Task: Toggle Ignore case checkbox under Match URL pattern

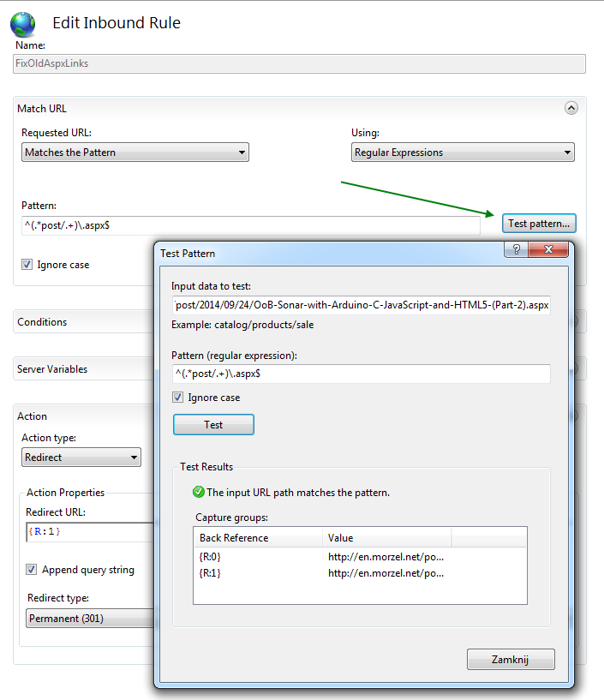Action: [27, 265]
